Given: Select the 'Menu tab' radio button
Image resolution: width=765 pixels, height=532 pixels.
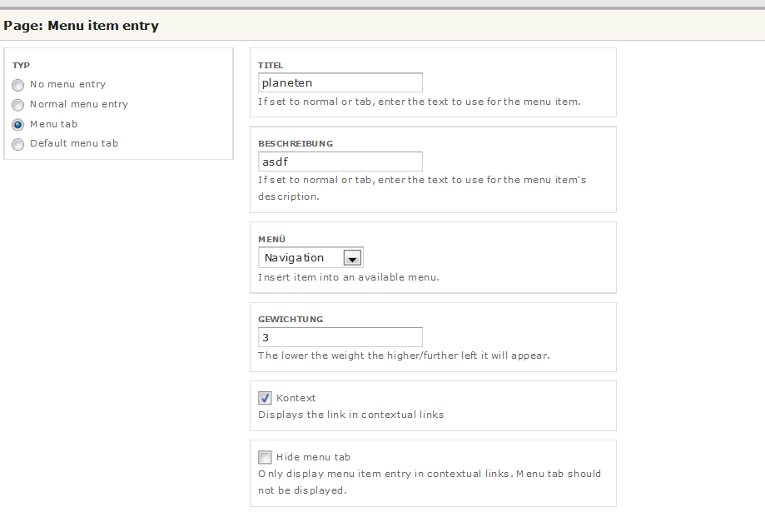Looking at the screenshot, I should (x=18, y=124).
